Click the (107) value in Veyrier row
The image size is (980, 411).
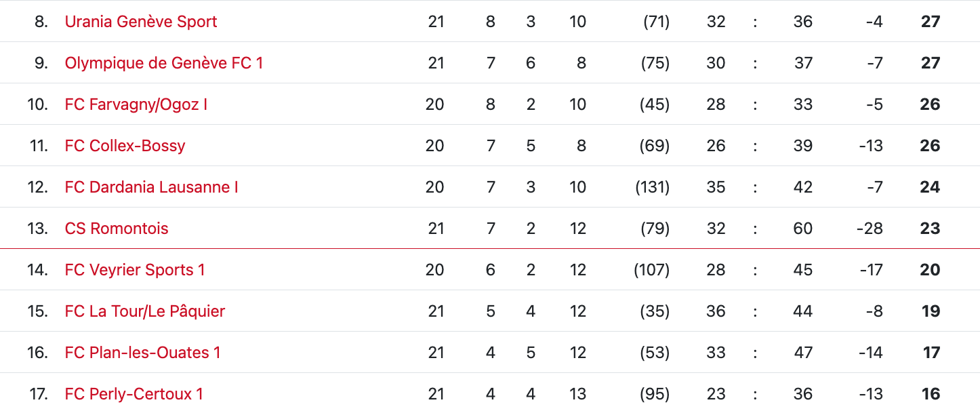651,270
